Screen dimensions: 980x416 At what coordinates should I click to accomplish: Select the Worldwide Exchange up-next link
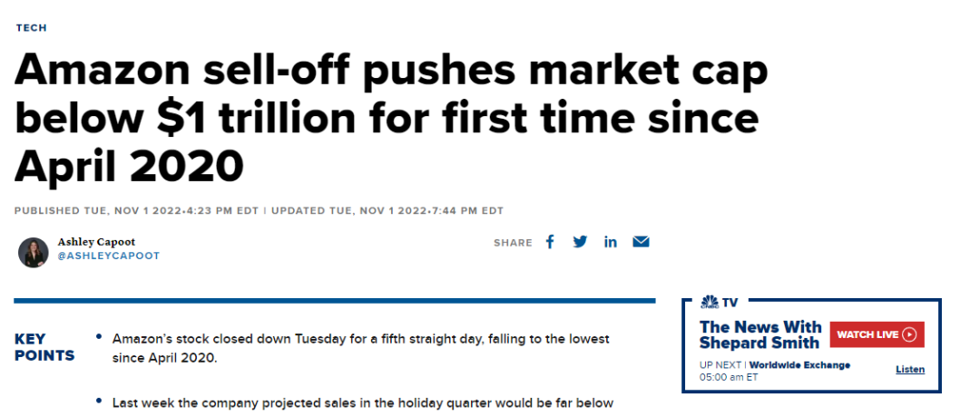point(800,365)
